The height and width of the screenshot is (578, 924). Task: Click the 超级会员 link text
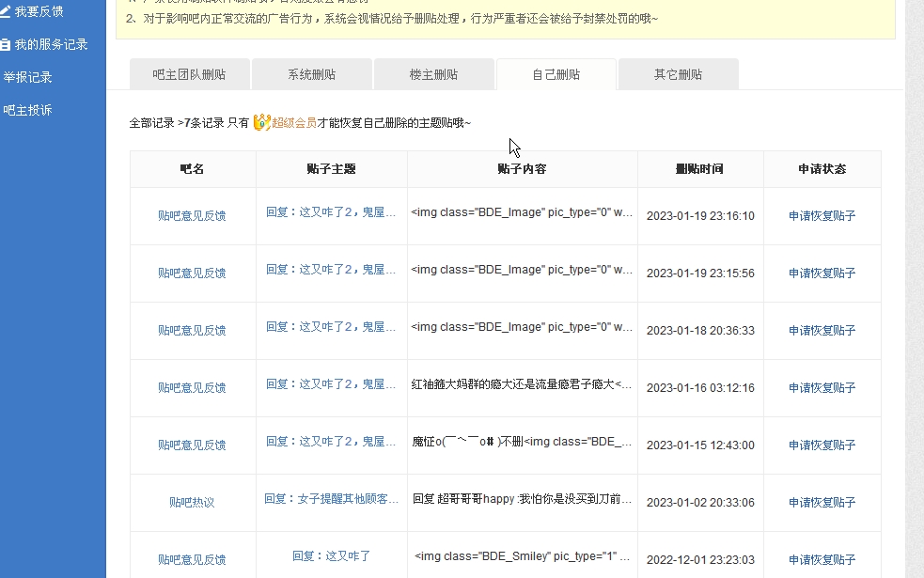click(293, 123)
